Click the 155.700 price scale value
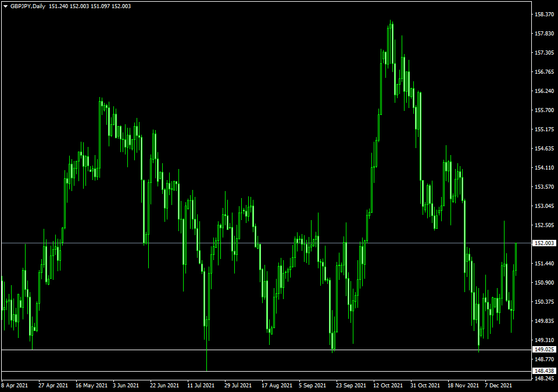The image size is (558, 392). coord(545,110)
